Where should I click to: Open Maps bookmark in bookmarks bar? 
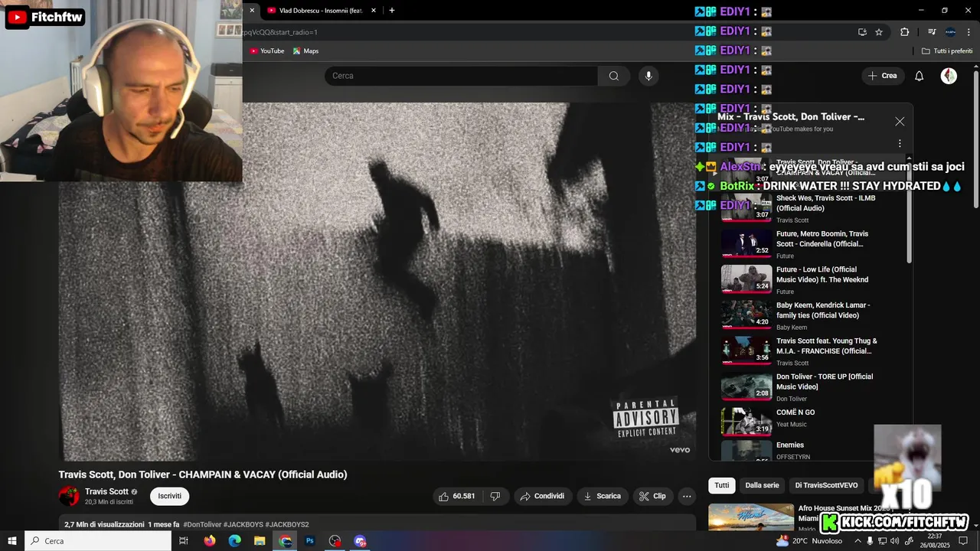click(305, 51)
